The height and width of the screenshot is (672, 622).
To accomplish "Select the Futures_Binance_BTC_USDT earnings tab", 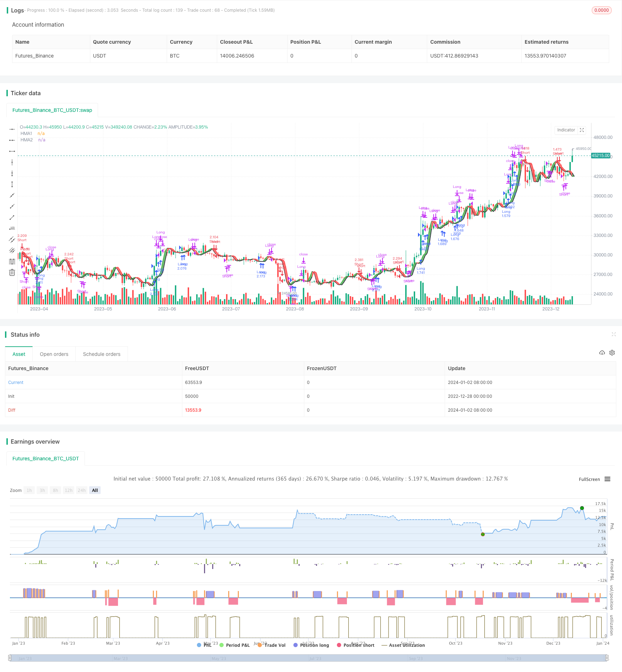I will [45, 459].
